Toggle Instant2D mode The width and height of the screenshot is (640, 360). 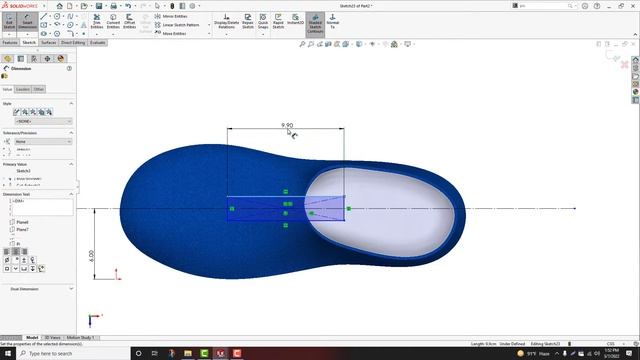(x=296, y=20)
